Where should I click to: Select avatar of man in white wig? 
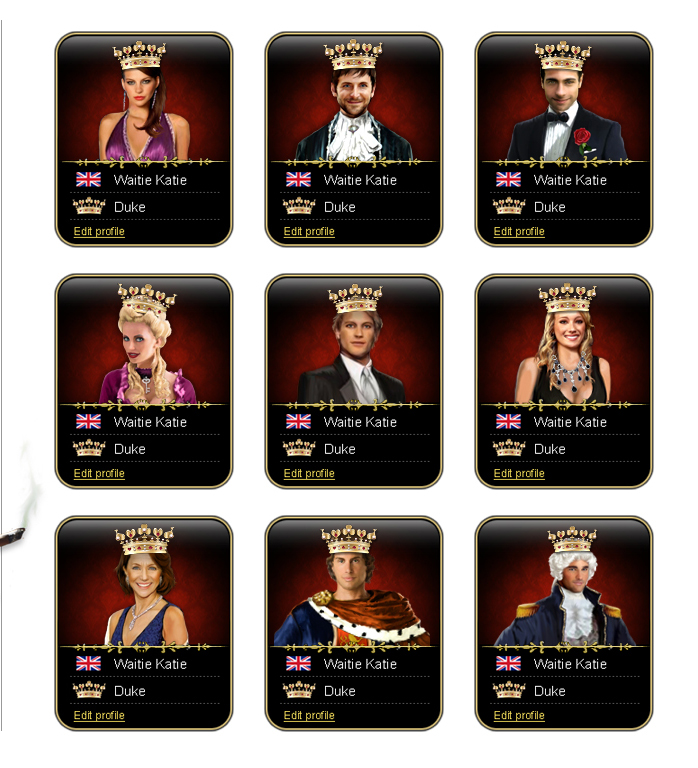(x=566, y=586)
